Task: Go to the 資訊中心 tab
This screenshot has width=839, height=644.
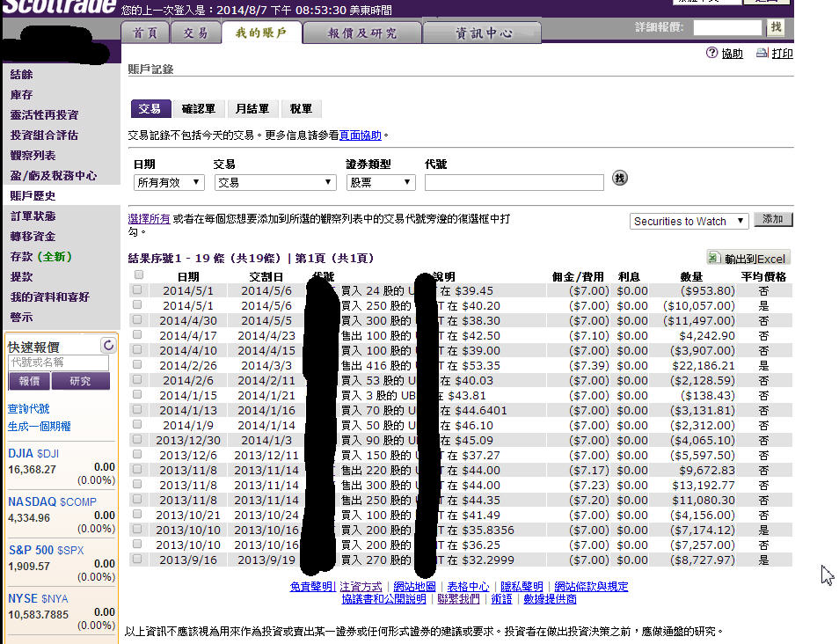Action: (483, 33)
